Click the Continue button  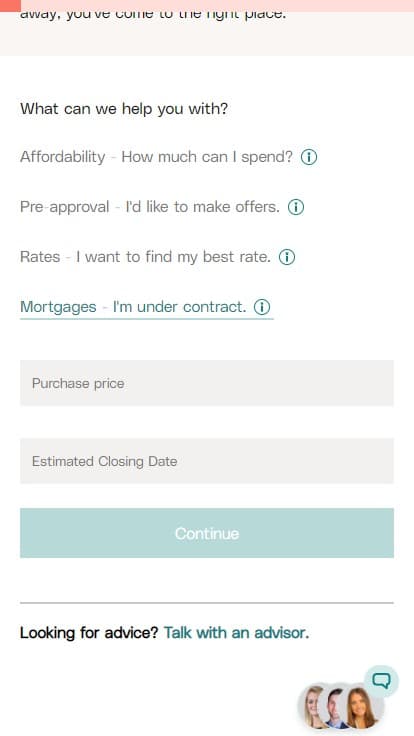[207, 533]
